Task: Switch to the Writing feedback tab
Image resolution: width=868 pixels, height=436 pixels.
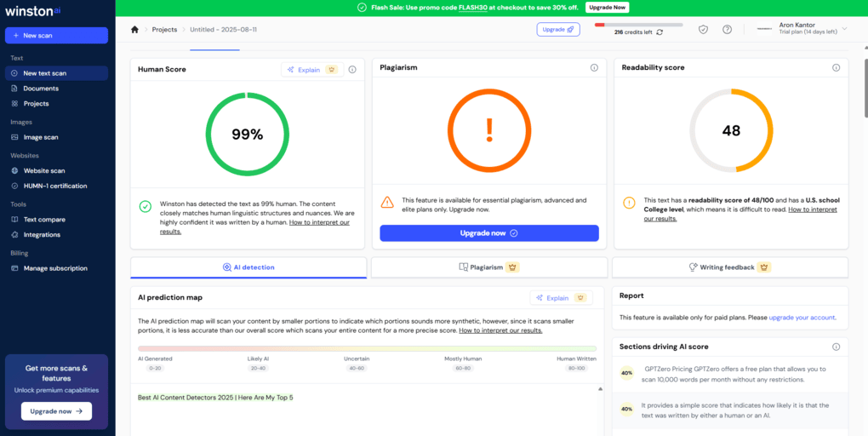Action: tap(729, 267)
